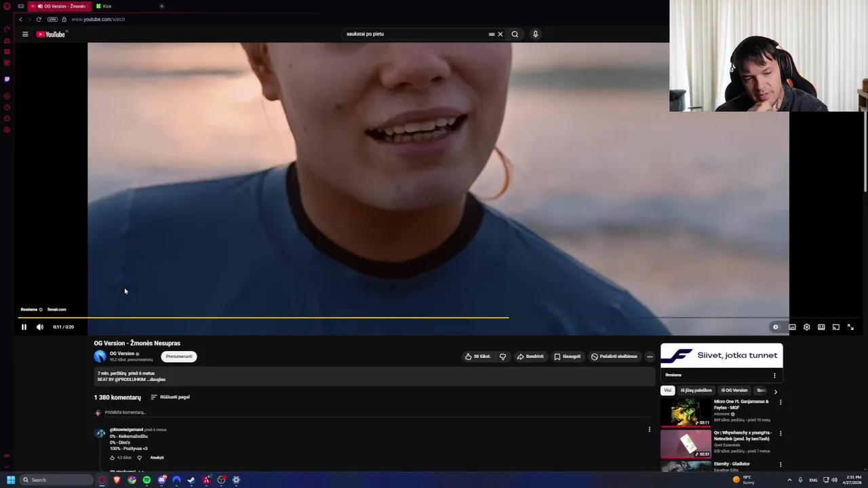Turn on subtitles with the captions icon
Viewport: 868px width, 488px height.
tap(792, 327)
